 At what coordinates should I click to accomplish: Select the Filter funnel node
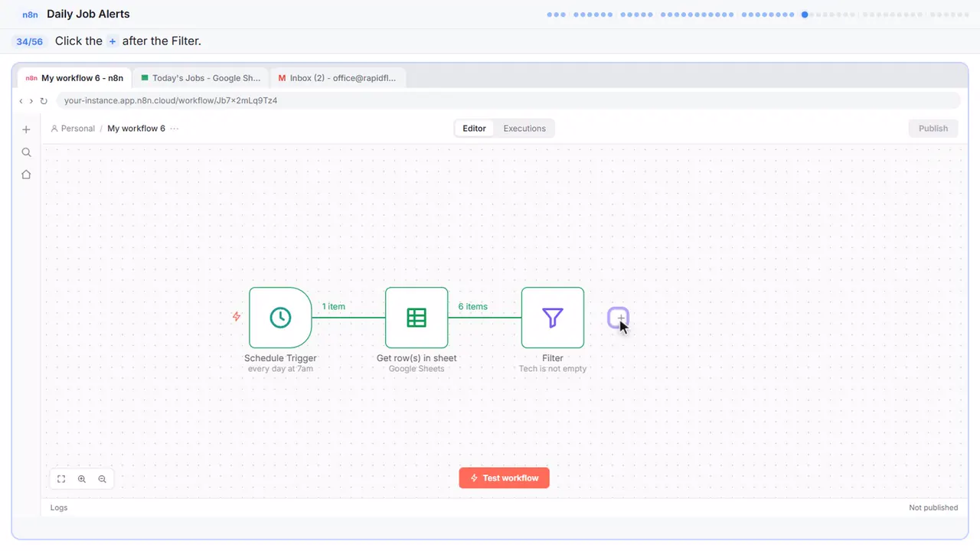click(x=553, y=318)
